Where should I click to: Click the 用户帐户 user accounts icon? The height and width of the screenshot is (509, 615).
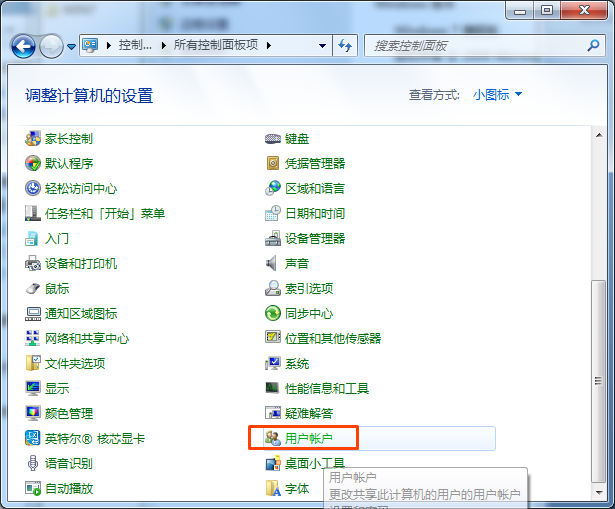point(273,438)
